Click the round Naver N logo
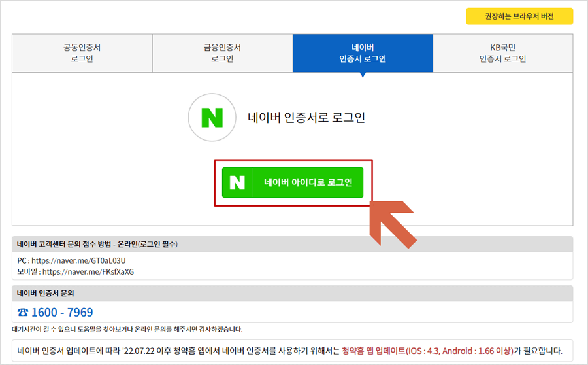The width and height of the screenshot is (588, 365). click(212, 118)
